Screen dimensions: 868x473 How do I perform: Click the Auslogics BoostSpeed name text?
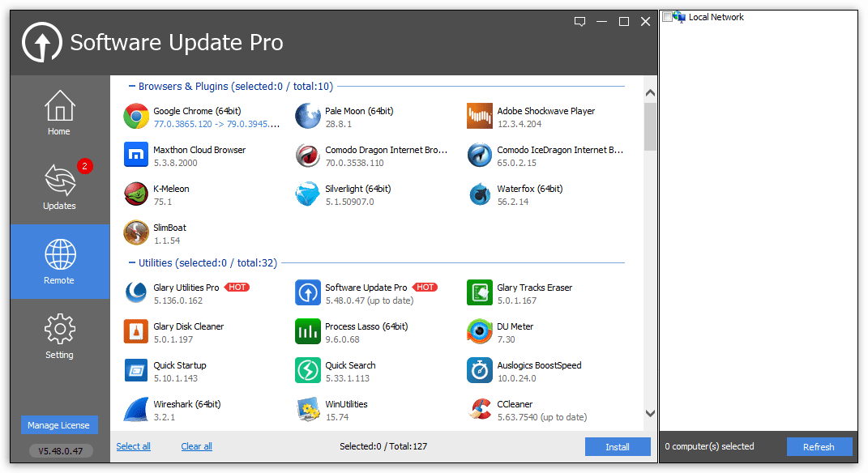(539, 365)
